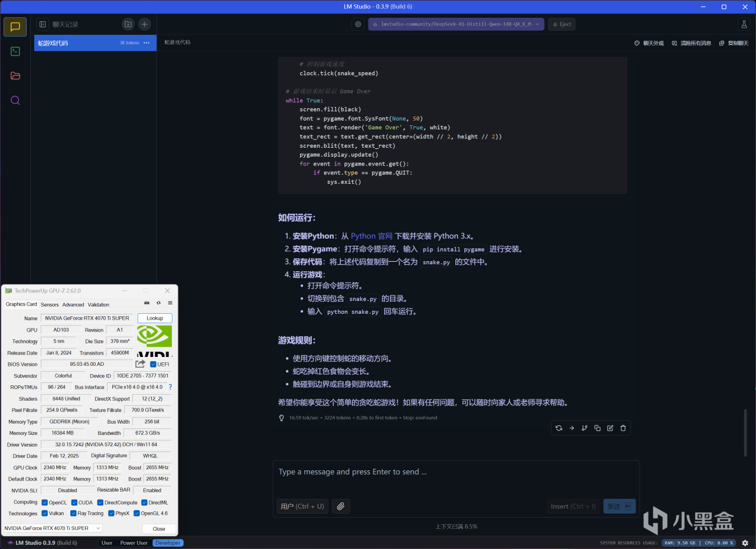Switch to the Sensors tab in GPU-Z
Screen dimensions: 756x549
pos(50,304)
